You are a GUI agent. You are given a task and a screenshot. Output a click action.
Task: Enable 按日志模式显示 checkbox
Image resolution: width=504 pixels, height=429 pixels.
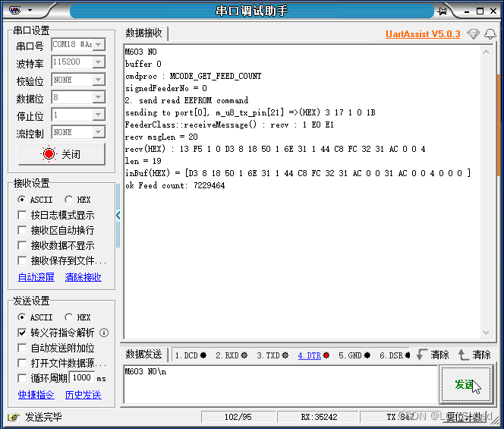22,215
